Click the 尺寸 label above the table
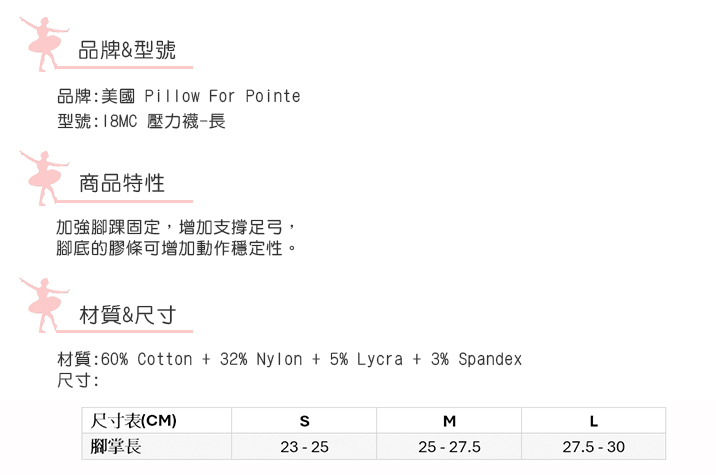716x475 pixels. (78, 381)
